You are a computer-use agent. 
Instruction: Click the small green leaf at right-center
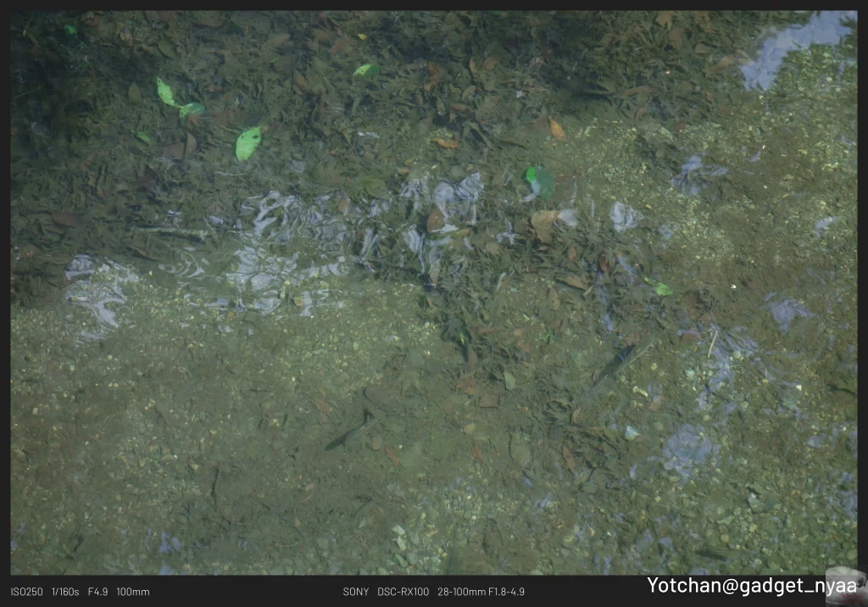pyautogui.click(x=662, y=289)
